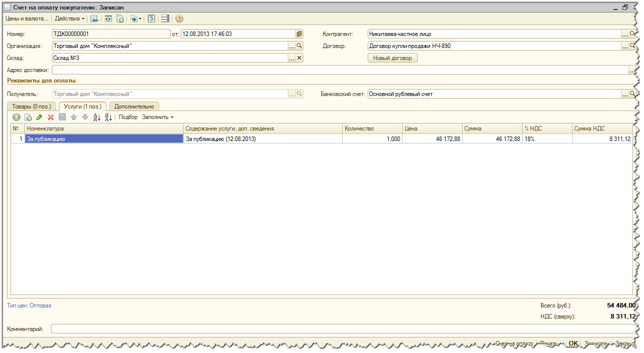Add a new row with green plus icon

tap(16, 117)
